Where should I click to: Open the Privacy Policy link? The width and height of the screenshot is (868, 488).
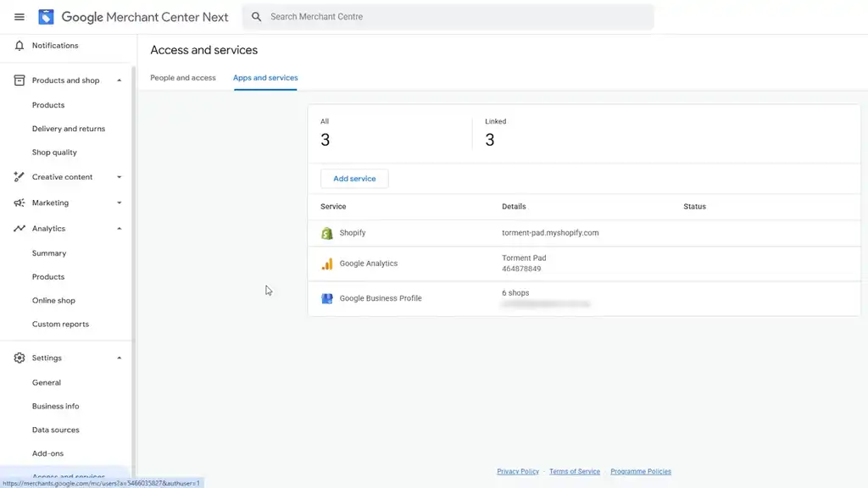[518, 472]
